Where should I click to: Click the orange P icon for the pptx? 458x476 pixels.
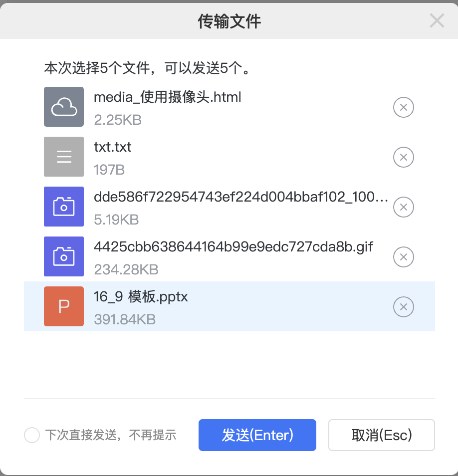point(64,306)
